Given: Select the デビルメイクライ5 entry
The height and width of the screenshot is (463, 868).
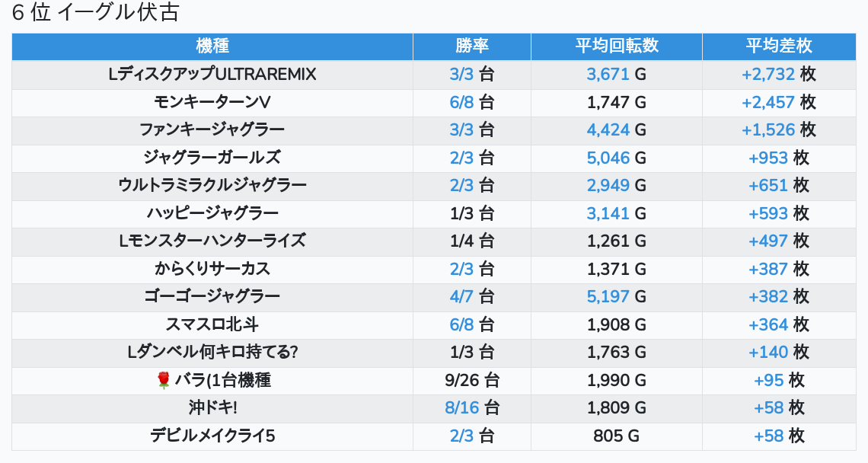Looking at the screenshot, I should pos(212,436).
